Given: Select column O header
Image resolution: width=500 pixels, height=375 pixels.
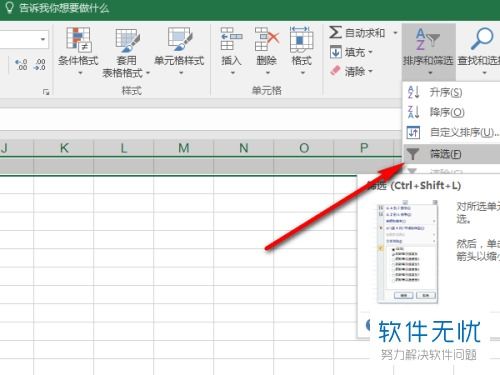Looking at the screenshot, I should coord(304,148).
